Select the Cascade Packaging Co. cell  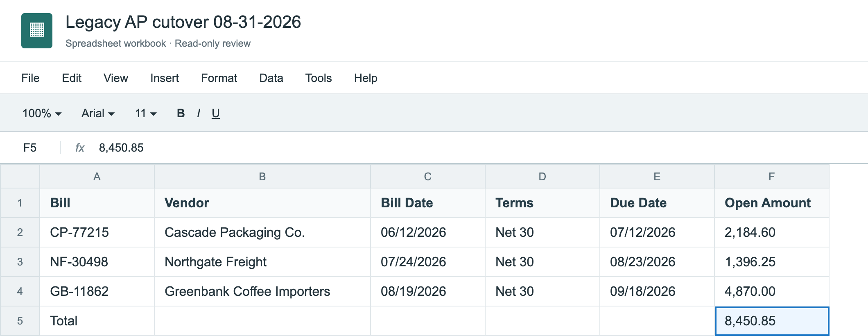[262, 232]
